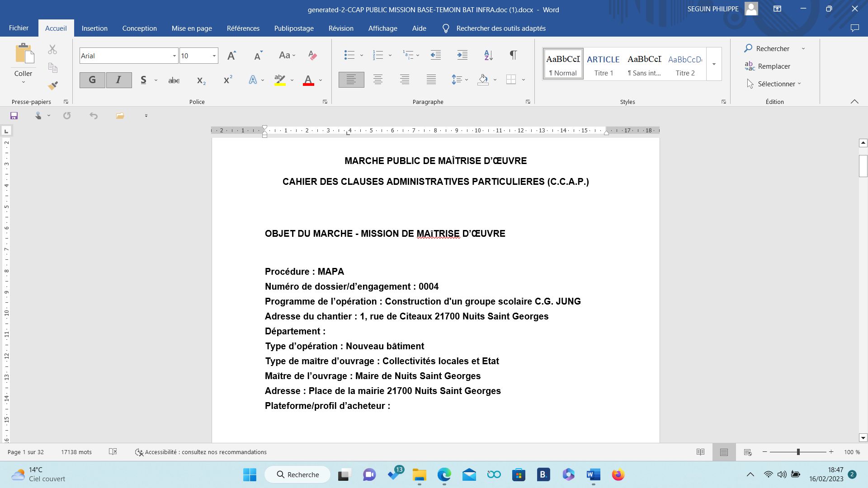Open File Explorer from the taskbar
Screen dimensions: 868x488
coord(419,474)
